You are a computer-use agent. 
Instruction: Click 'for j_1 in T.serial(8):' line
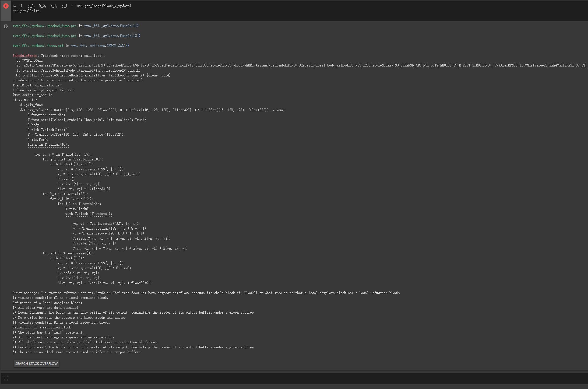(x=79, y=204)
